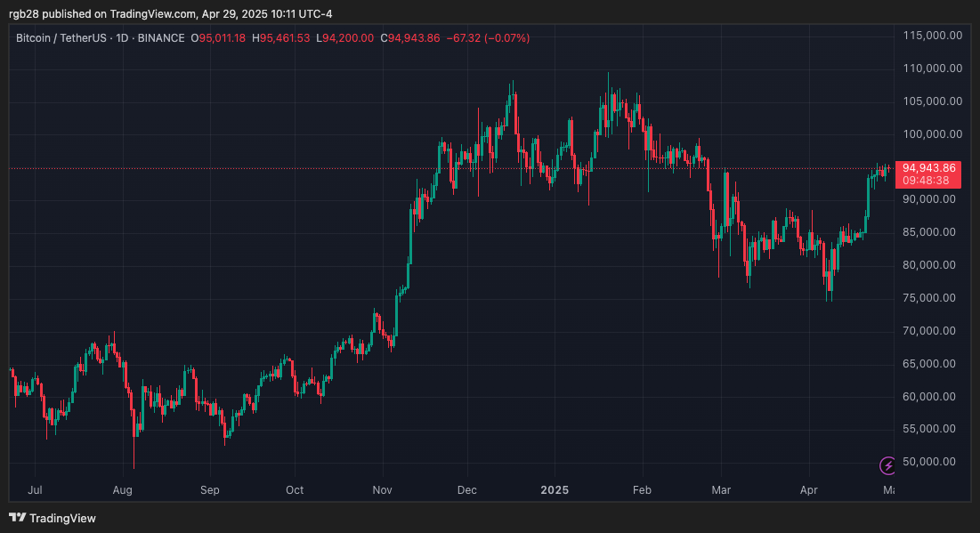Click the high value H95,461.53
The image size is (980, 533).
280,38
